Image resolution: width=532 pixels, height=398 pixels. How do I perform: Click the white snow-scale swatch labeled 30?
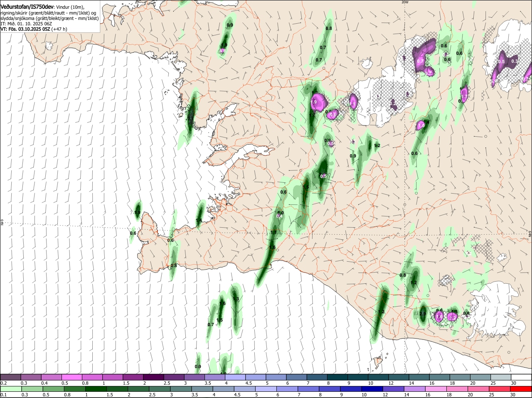point(521,377)
